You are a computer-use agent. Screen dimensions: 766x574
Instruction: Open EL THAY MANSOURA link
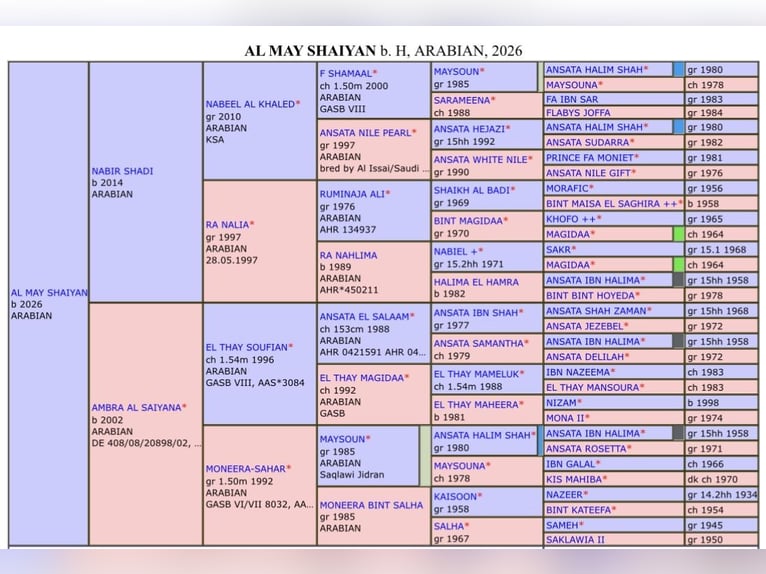coord(592,387)
